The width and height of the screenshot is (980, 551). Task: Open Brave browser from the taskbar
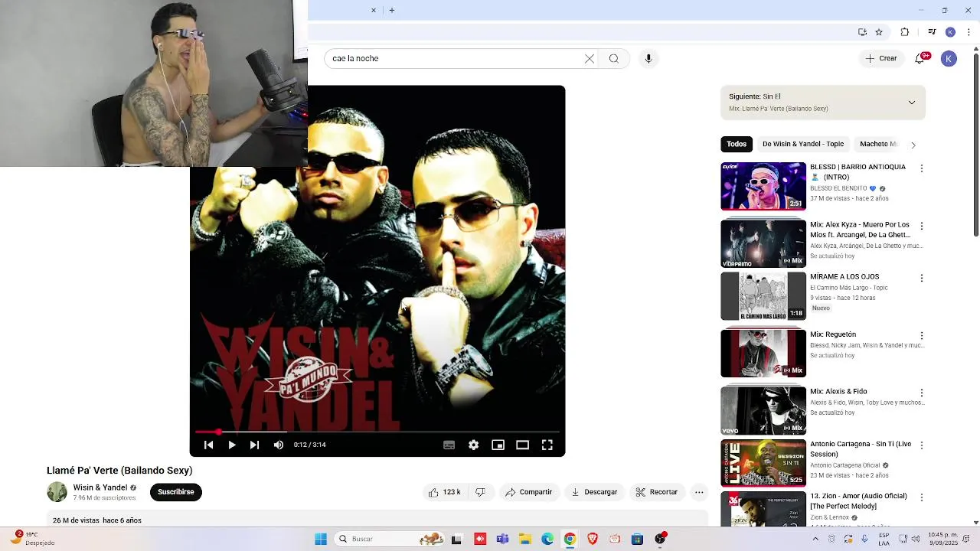point(593,539)
